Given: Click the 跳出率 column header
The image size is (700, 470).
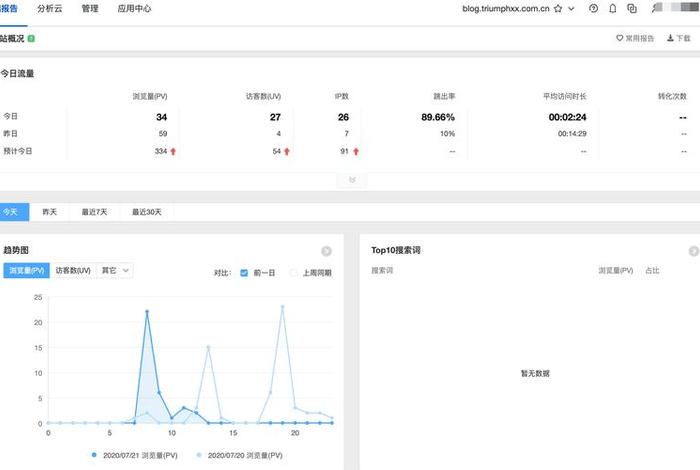Looking at the screenshot, I should pos(444,96).
